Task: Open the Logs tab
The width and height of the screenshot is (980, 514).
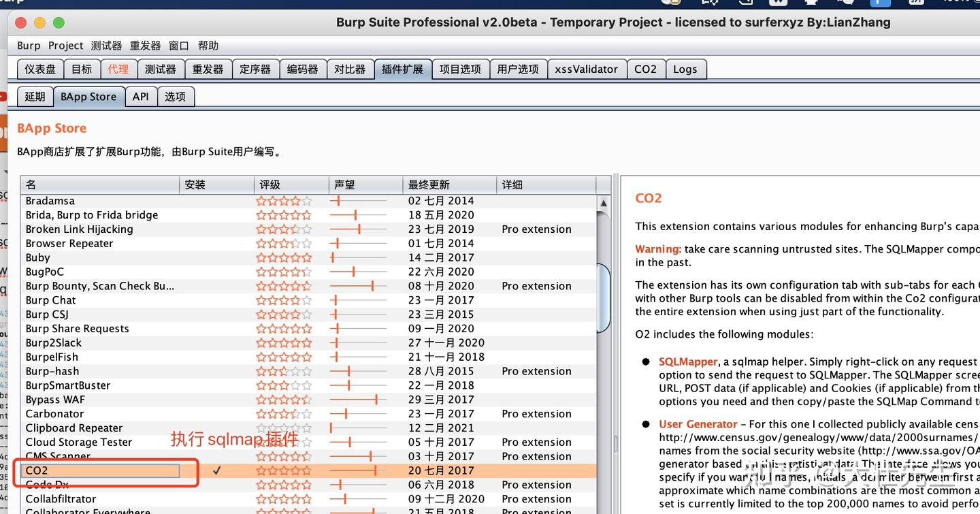Action: (685, 68)
